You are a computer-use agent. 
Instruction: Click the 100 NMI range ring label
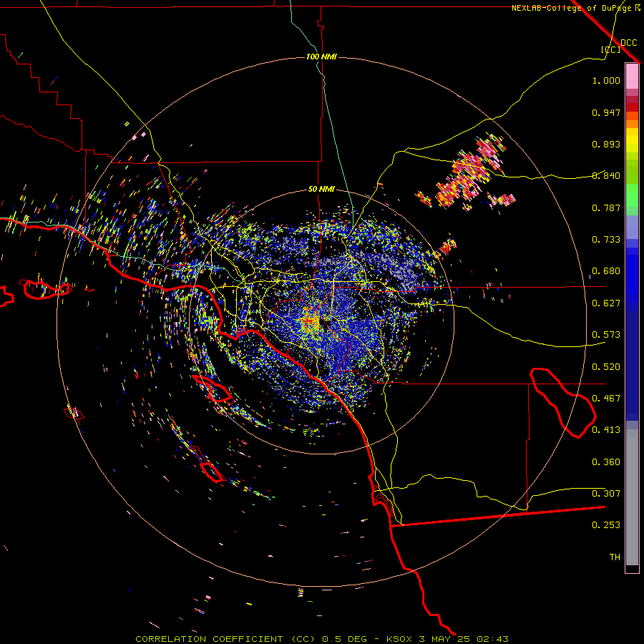tap(321, 57)
